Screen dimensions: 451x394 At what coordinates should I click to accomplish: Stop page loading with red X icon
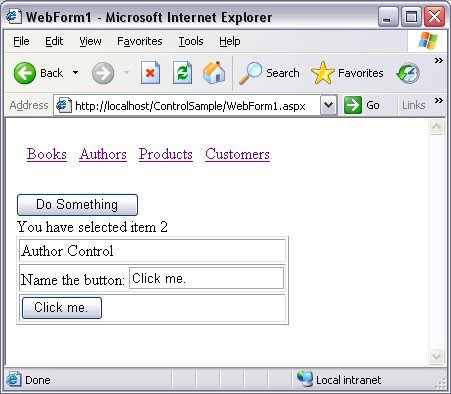coord(150,73)
